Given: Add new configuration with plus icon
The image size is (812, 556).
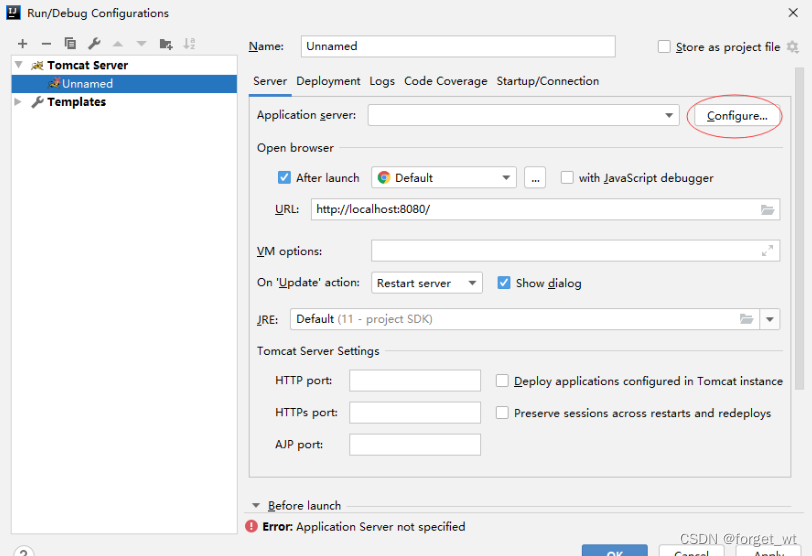Looking at the screenshot, I should tap(22, 44).
